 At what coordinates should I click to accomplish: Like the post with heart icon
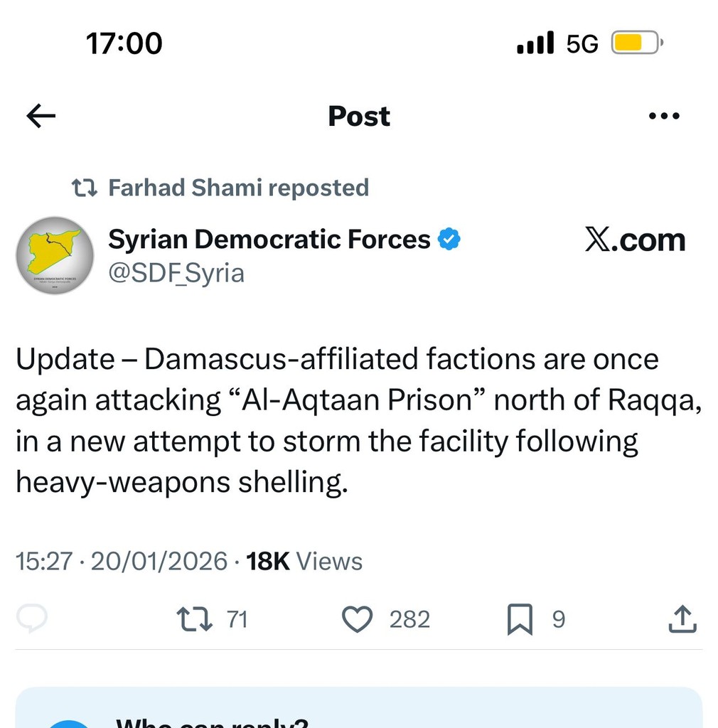click(357, 619)
